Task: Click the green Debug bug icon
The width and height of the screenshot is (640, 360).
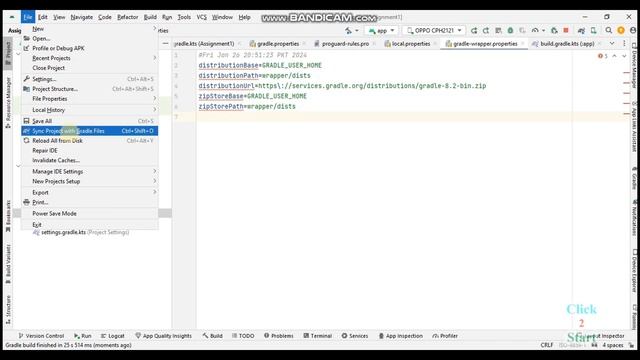Action: [510, 31]
